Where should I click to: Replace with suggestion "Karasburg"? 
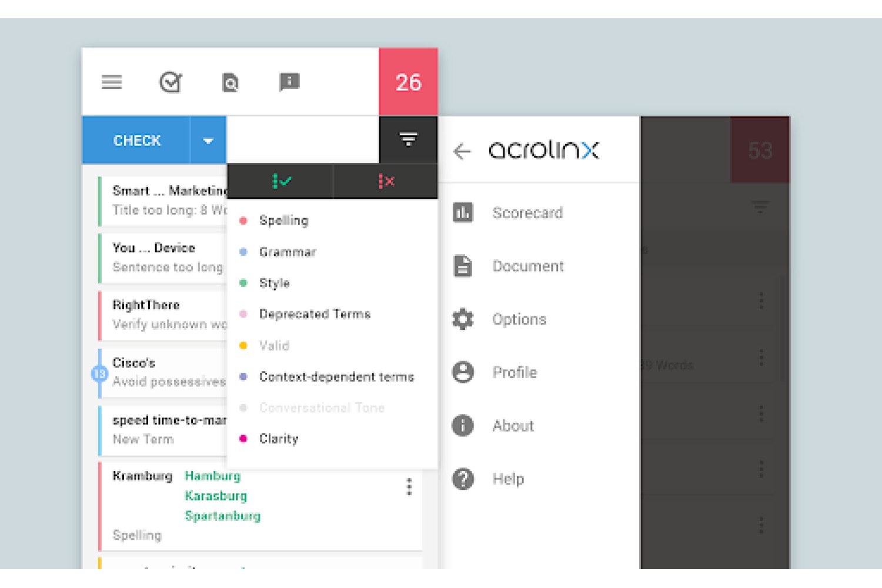click(216, 496)
